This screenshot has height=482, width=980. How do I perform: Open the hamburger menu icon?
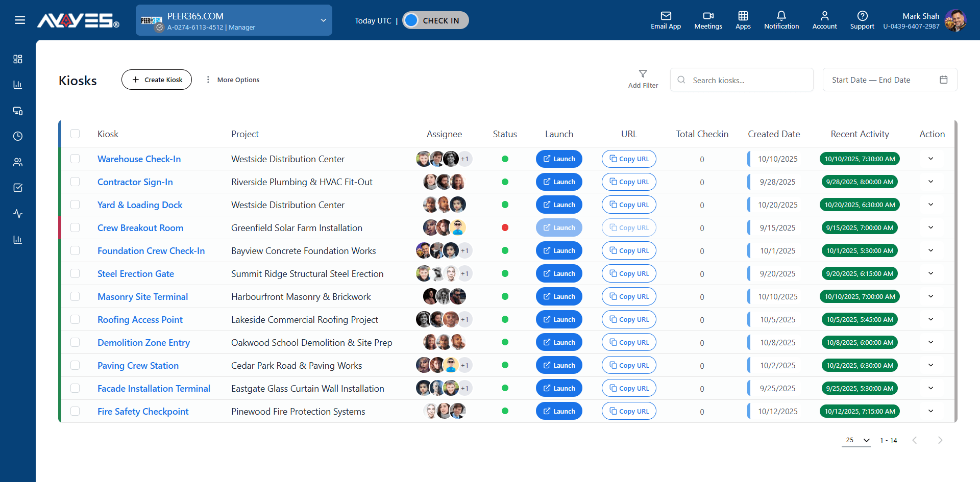click(x=20, y=20)
